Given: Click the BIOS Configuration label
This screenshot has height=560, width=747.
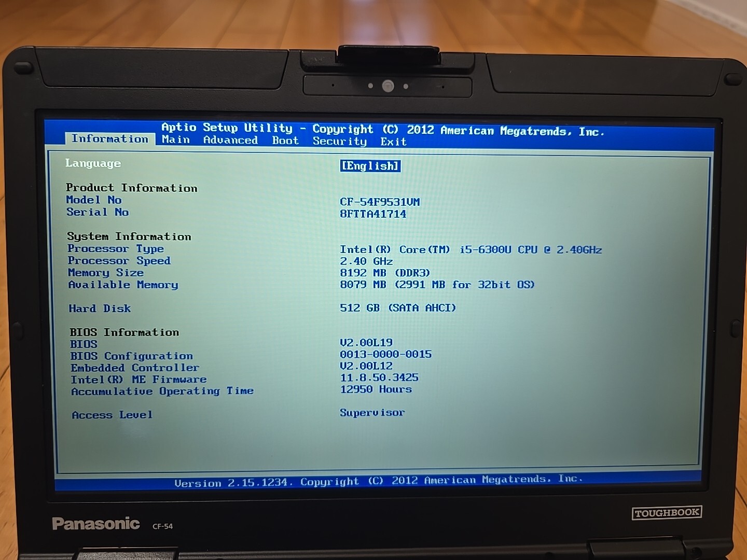Looking at the screenshot, I should [x=132, y=356].
